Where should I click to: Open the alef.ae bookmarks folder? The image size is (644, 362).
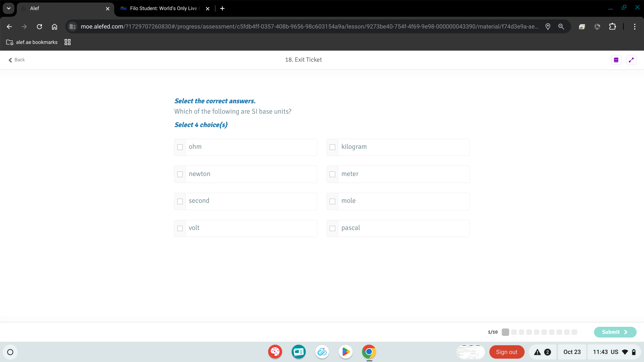coord(32,42)
